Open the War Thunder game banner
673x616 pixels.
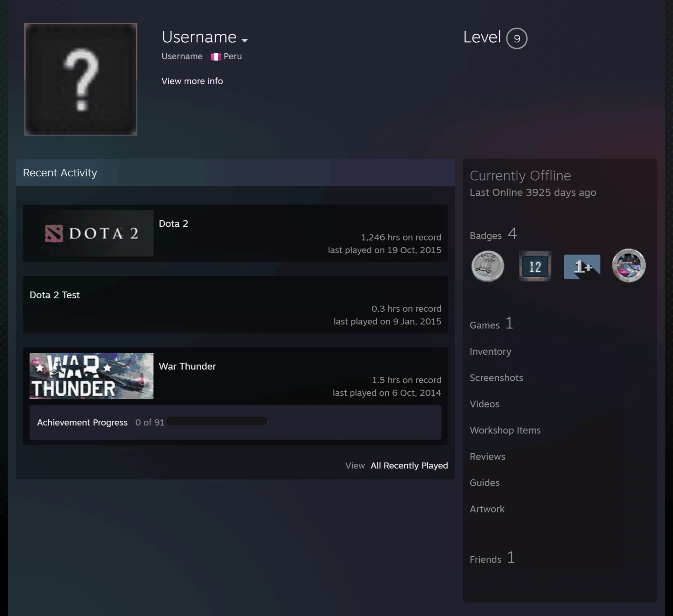pyautogui.click(x=91, y=376)
